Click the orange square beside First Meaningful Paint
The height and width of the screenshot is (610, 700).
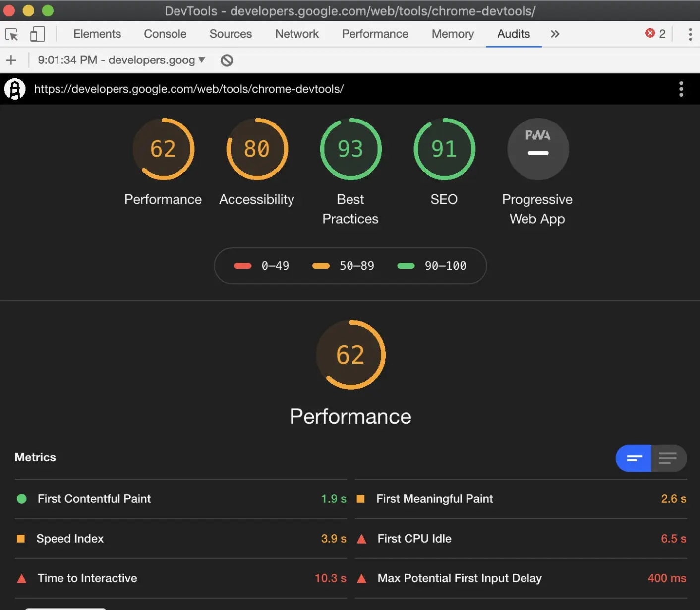pyautogui.click(x=361, y=499)
